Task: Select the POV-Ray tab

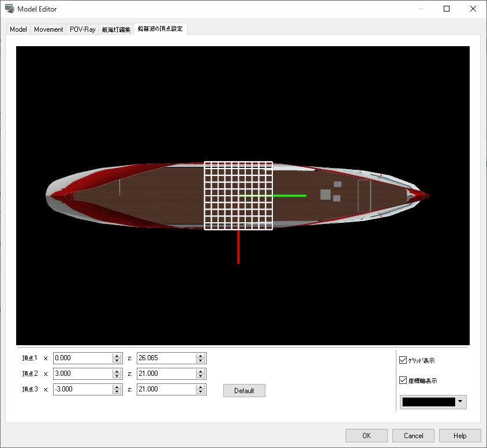Action: pyautogui.click(x=83, y=29)
